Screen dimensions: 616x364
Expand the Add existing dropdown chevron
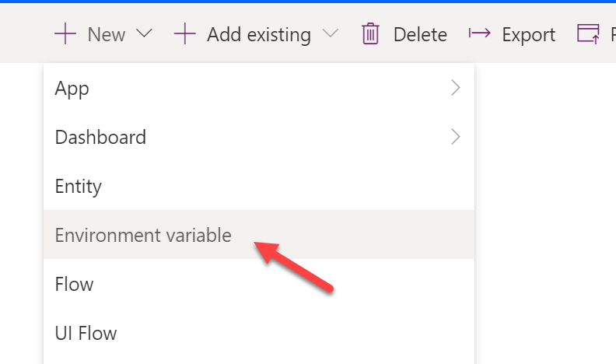(x=331, y=33)
